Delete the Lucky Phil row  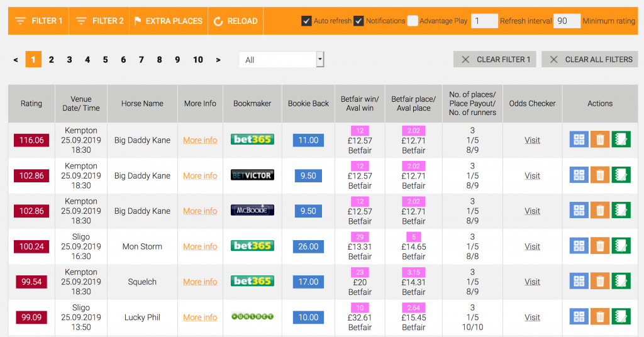tap(599, 317)
